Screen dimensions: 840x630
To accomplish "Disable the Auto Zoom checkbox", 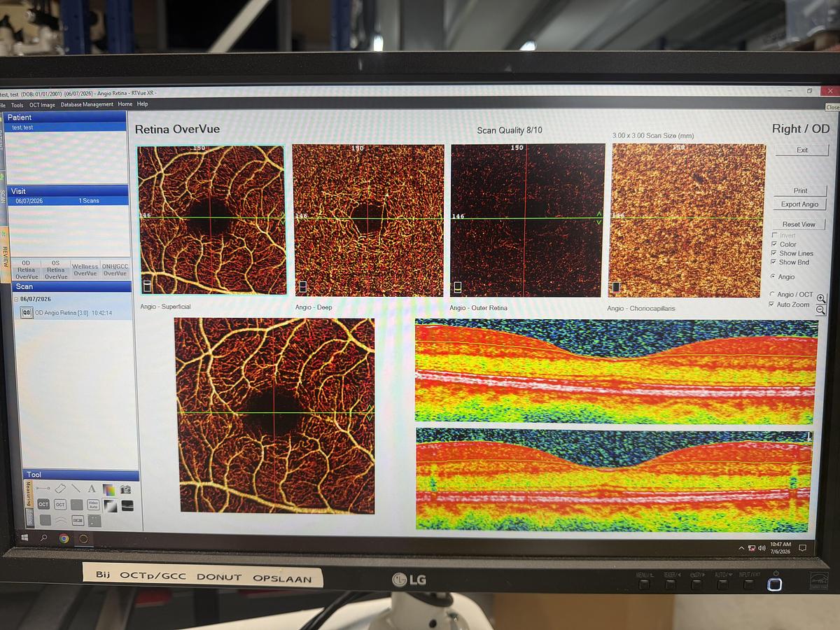I will tap(771, 304).
